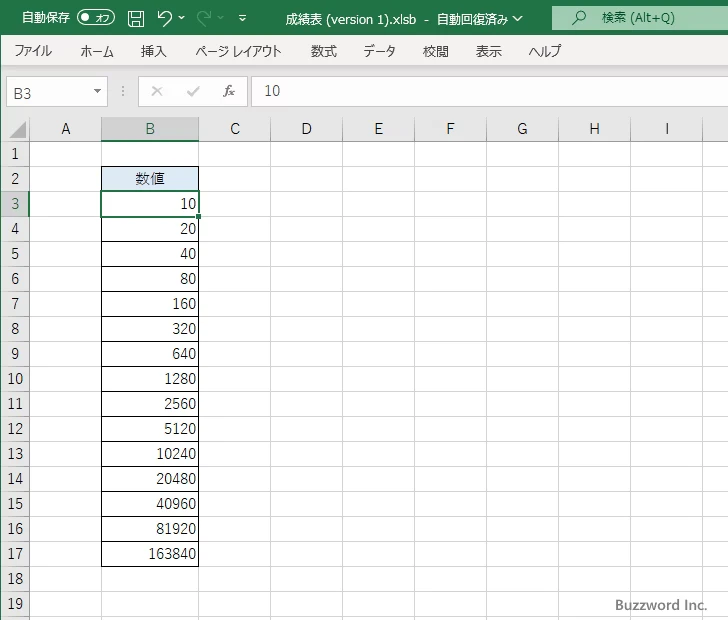This screenshot has height=620, width=728.
Task: Select column D header
Action: (x=306, y=129)
